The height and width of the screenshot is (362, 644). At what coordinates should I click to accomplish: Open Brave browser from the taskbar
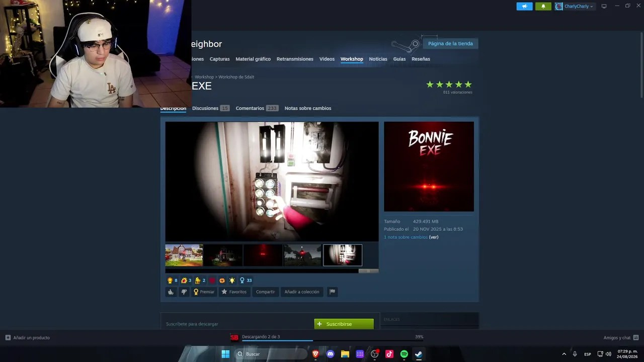[x=315, y=354]
